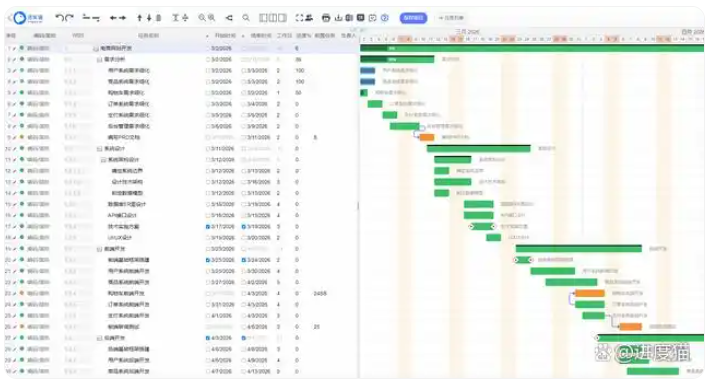Click the download export icon
This screenshot has width=712, height=382.
(338, 18)
